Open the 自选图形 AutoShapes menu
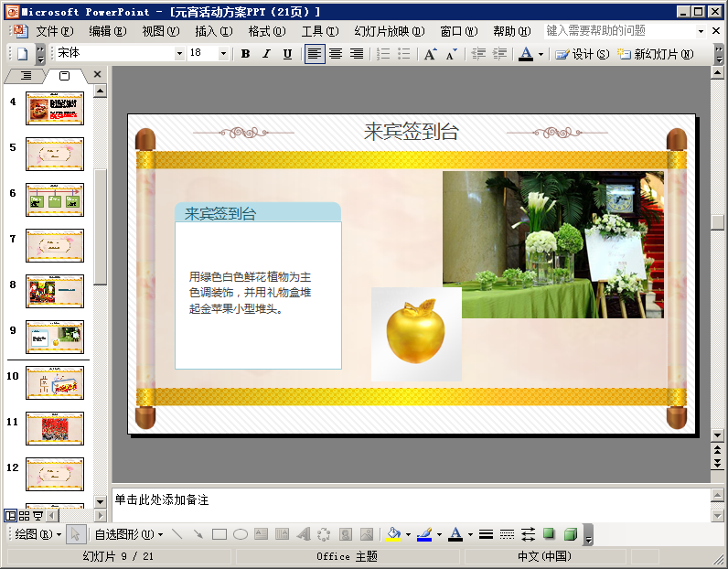728x569 pixels. tap(129, 534)
